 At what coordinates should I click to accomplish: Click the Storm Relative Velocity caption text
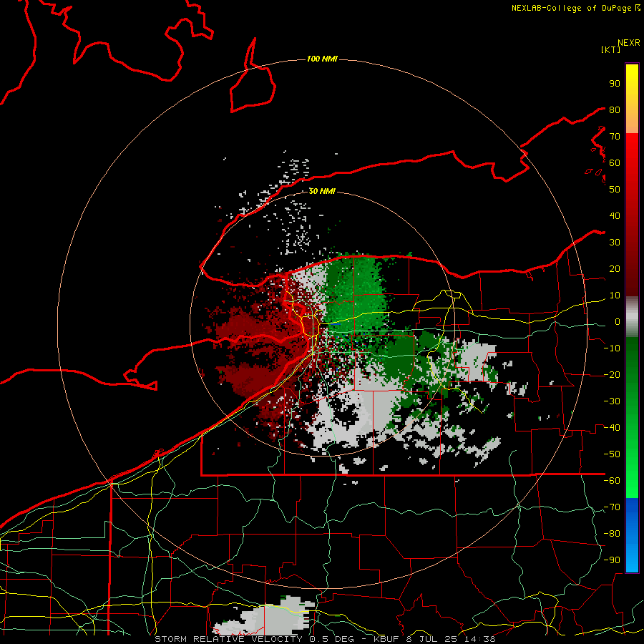click(x=325, y=639)
